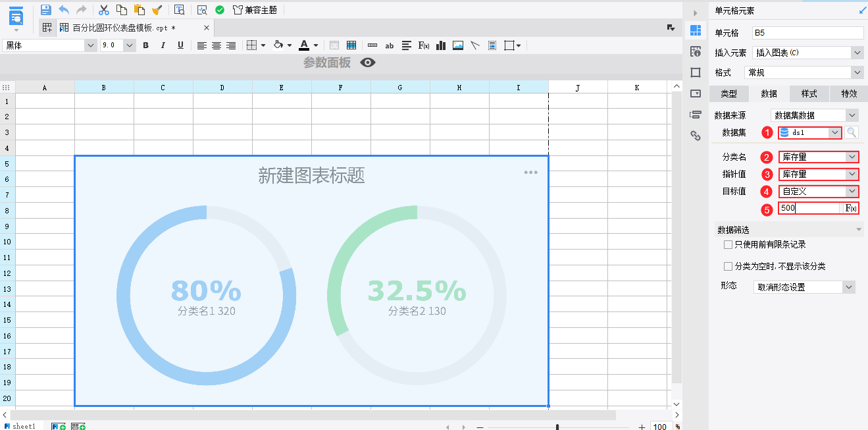Undo the last action
868x430 pixels.
[x=64, y=10]
